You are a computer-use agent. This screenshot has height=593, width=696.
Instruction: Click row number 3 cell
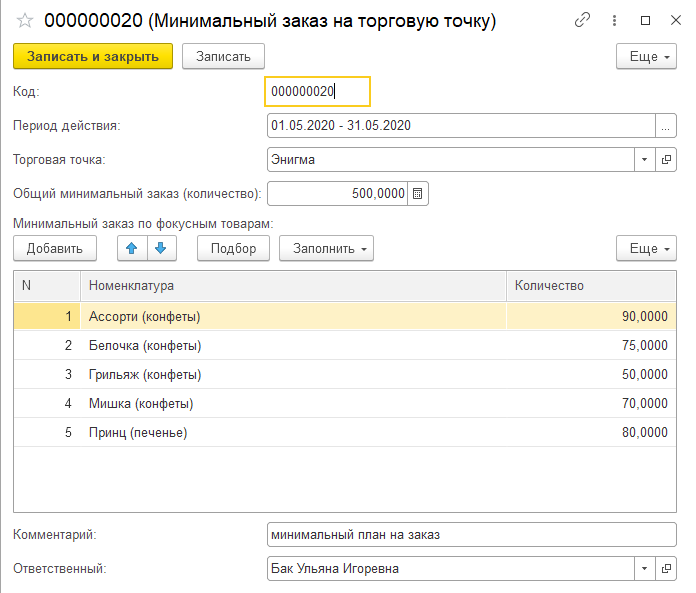pyautogui.click(x=47, y=375)
